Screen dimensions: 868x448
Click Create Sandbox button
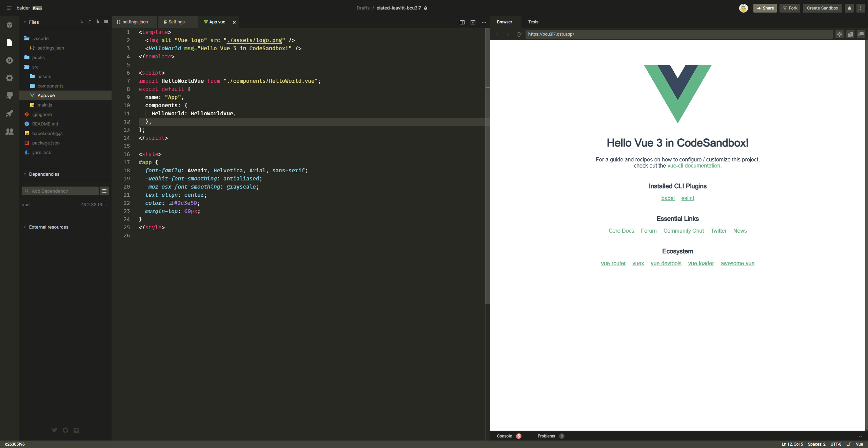[822, 8]
